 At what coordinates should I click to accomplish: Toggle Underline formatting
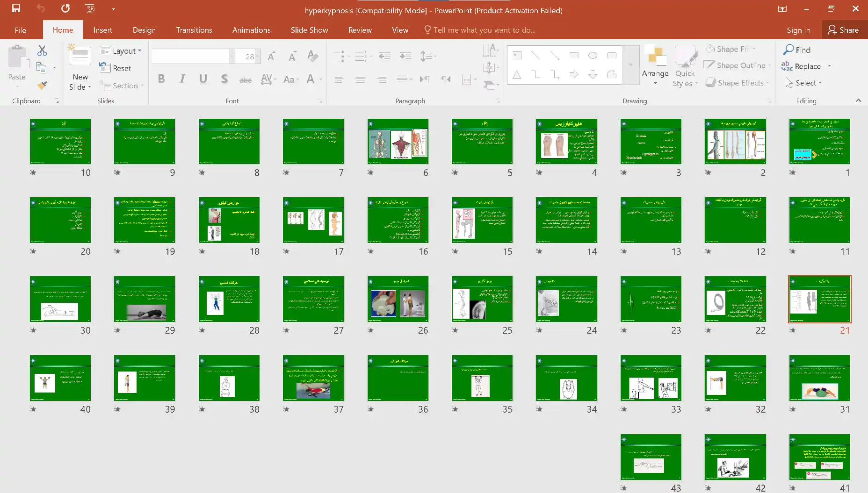203,79
